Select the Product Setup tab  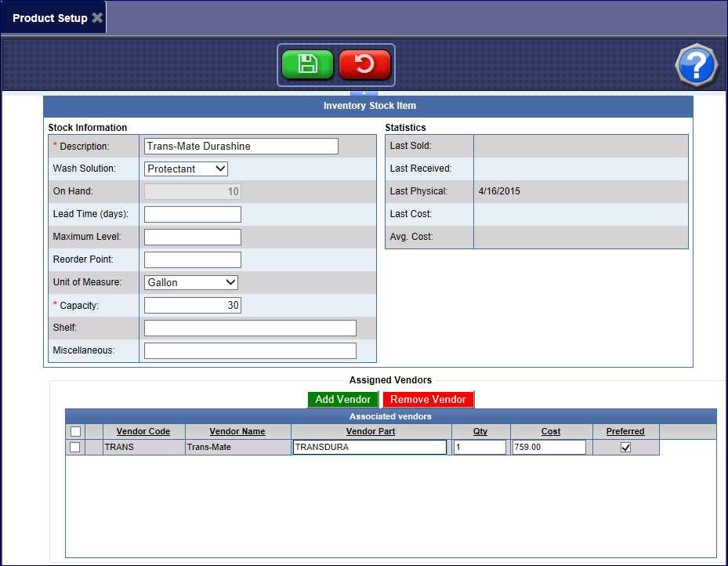point(50,17)
